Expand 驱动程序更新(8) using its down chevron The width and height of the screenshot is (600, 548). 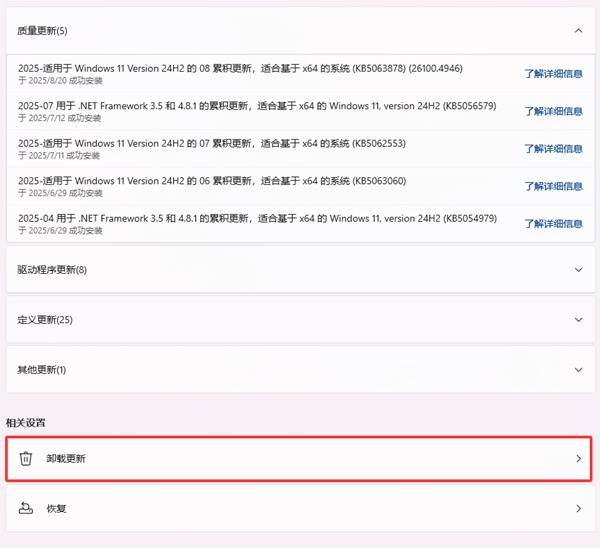578,270
